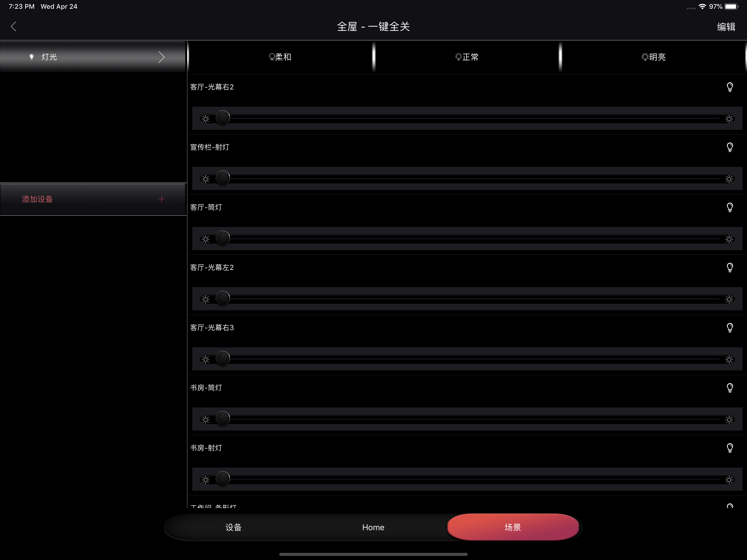This screenshot has height=560, width=747.
Task: Go back using the top-left arrow
Action: (x=13, y=26)
